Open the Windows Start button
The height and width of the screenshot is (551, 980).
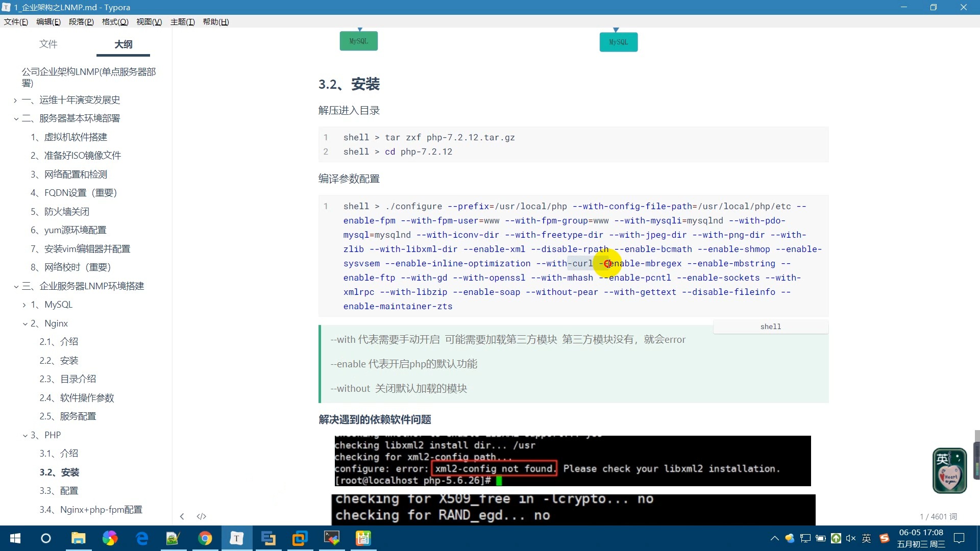click(15, 538)
